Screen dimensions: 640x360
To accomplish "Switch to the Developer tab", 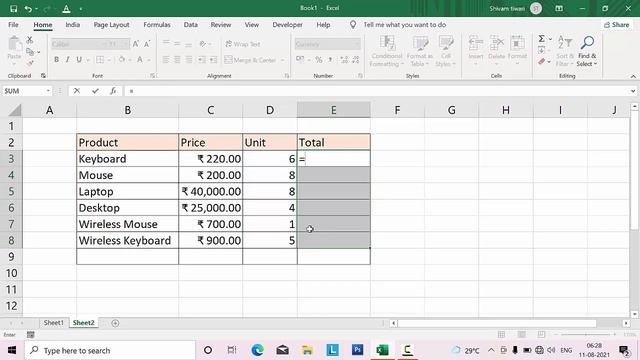I will point(287,25).
